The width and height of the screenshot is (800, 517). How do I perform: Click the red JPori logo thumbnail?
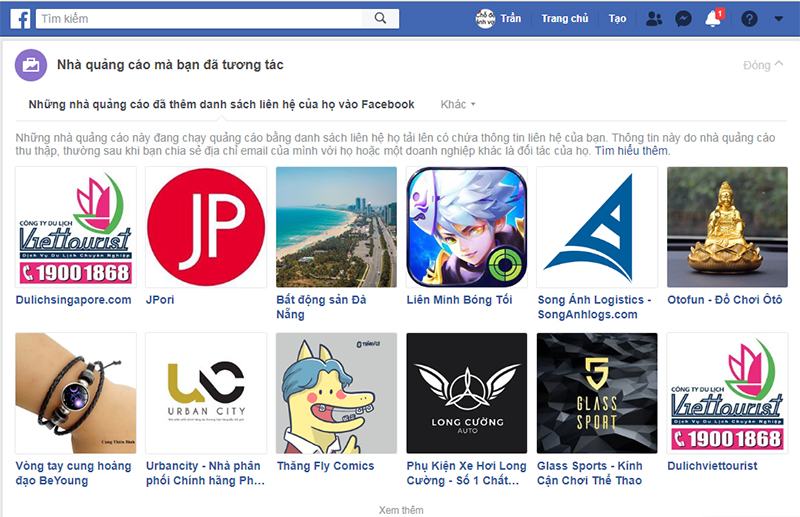[206, 227]
